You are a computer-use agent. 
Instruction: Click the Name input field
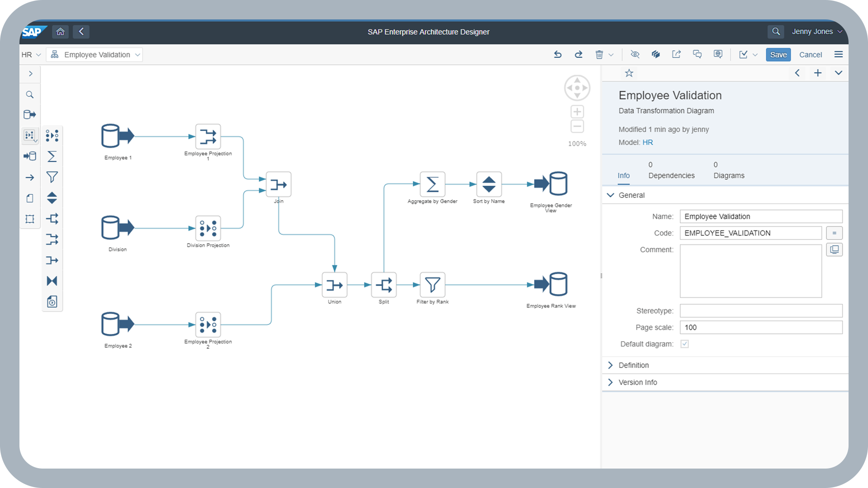click(761, 216)
